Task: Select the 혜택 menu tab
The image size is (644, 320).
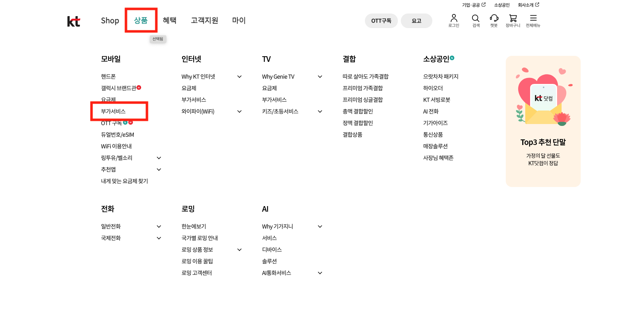Action: 170,20
